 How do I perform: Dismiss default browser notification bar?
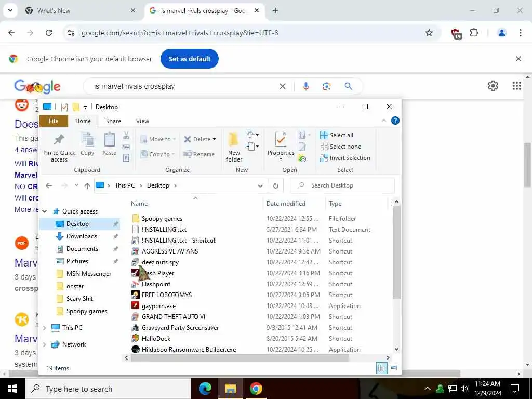tap(518, 59)
